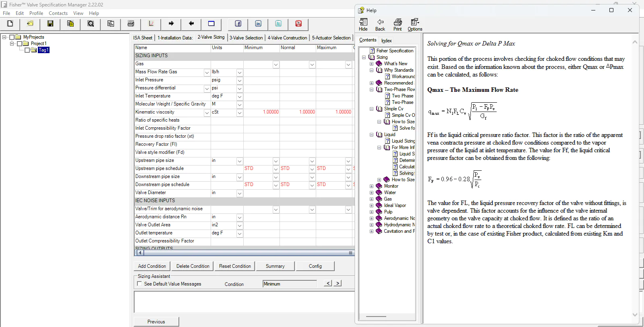Select the Ideal Vapor help book
Image resolution: width=644 pixels, height=327 pixels.
pos(395,205)
